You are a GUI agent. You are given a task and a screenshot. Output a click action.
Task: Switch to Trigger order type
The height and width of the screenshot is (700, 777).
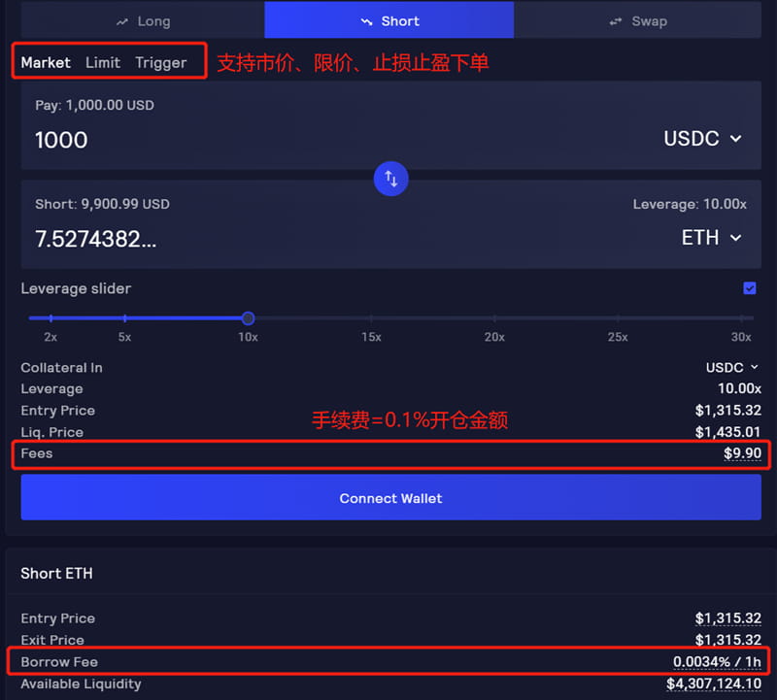[161, 62]
